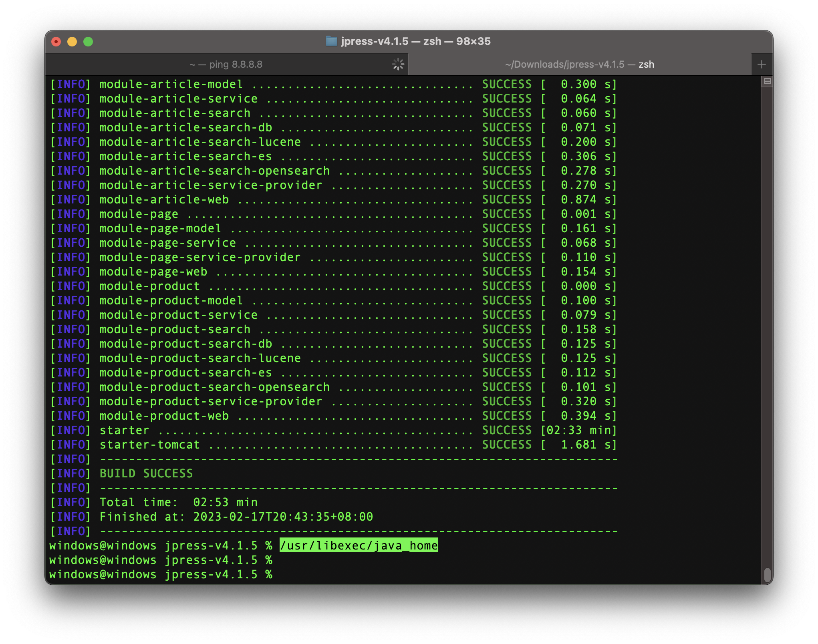Click the highlighted /usr/libexec/java_home text
This screenshot has width=818, height=644.
coord(359,545)
